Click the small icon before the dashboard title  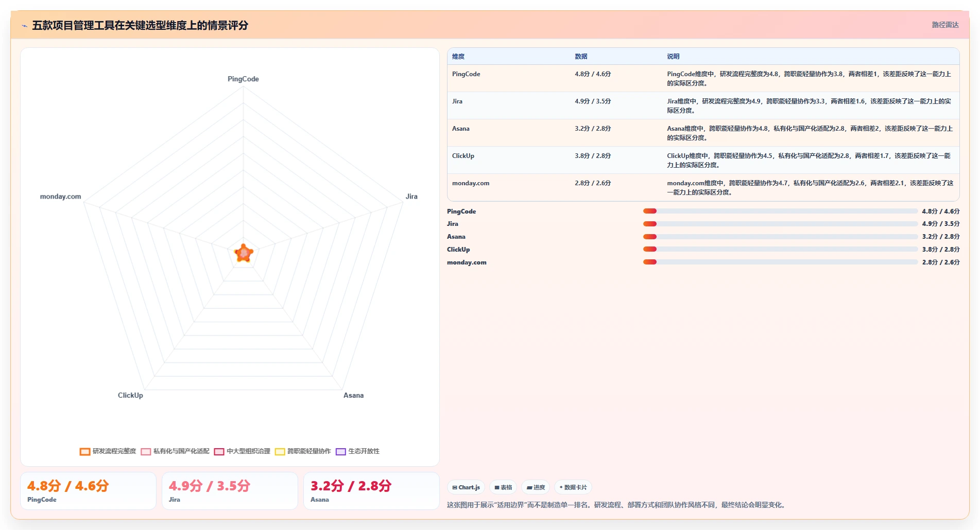point(24,25)
